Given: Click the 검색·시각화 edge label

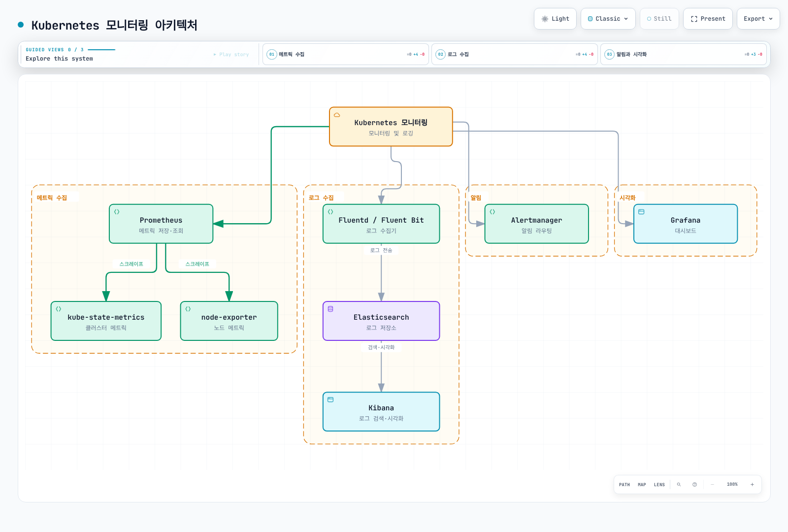Looking at the screenshot, I should (x=381, y=347).
